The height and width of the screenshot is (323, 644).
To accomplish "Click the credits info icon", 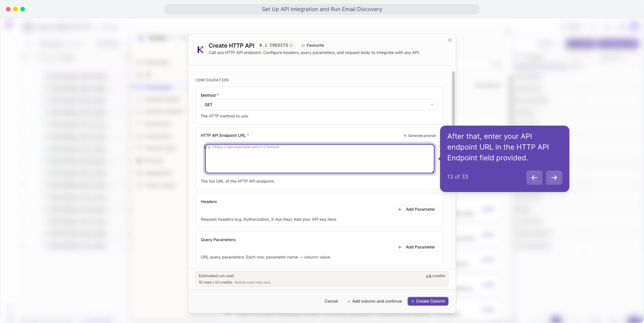I will click(291, 45).
